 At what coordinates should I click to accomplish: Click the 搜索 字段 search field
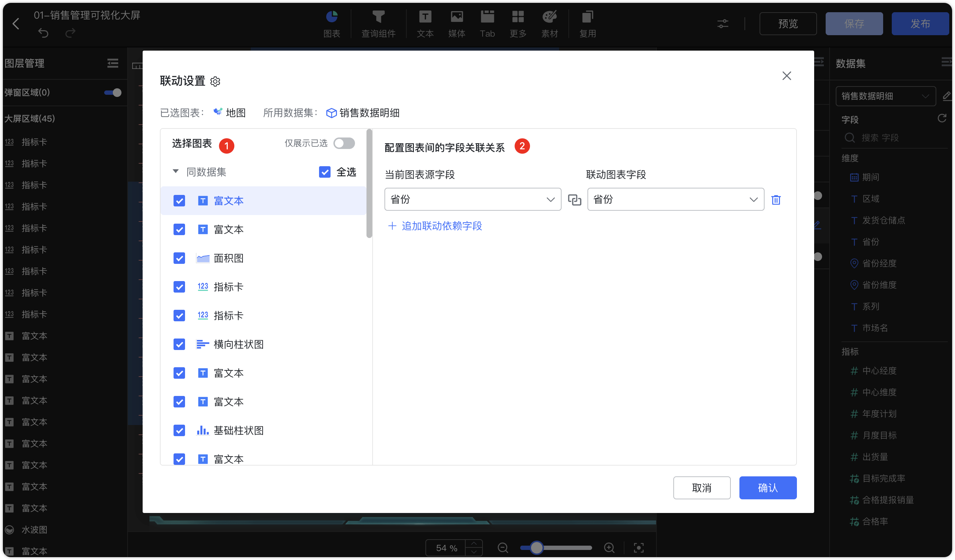(894, 138)
